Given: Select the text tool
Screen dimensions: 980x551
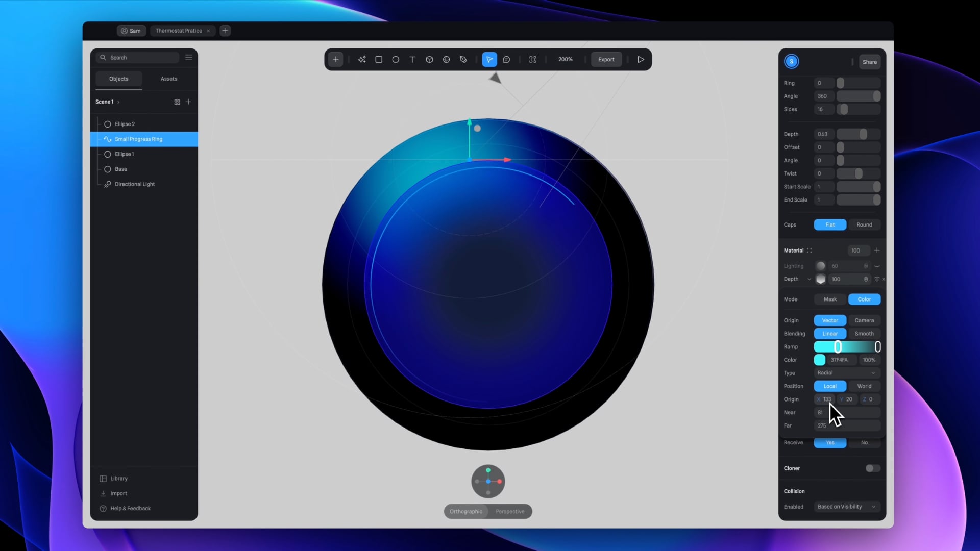Looking at the screenshot, I should (412, 60).
